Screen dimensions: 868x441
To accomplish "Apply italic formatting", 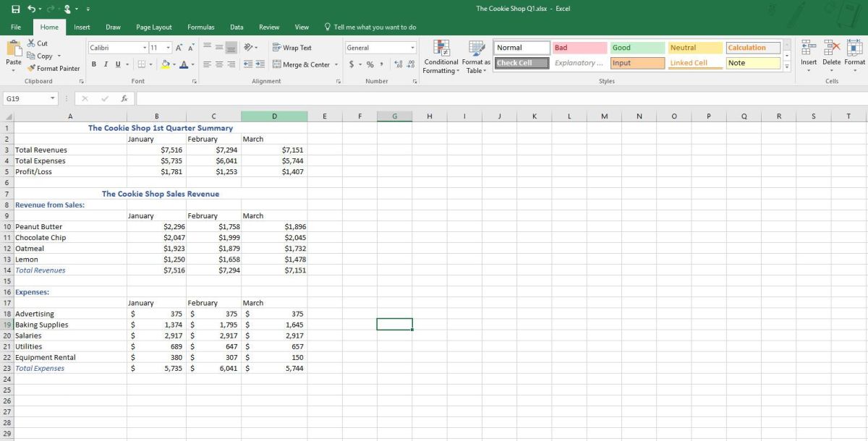I will click(x=103, y=64).
